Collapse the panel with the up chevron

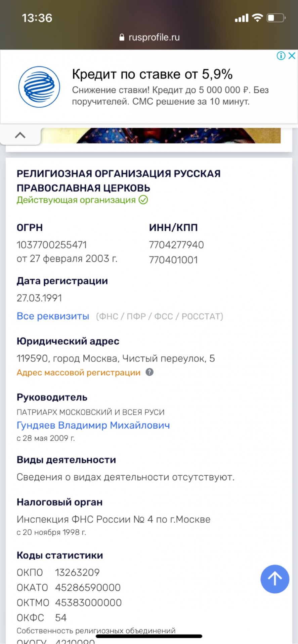[x=20, y=135]
